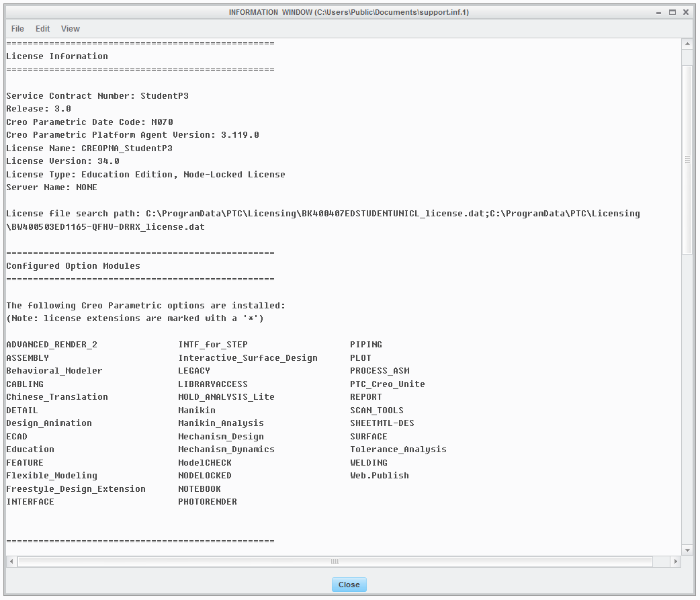Click BW400503ED1165-QFHV-DRRX_license.dat text
The image size is (700, 600).
click(105, 227)
